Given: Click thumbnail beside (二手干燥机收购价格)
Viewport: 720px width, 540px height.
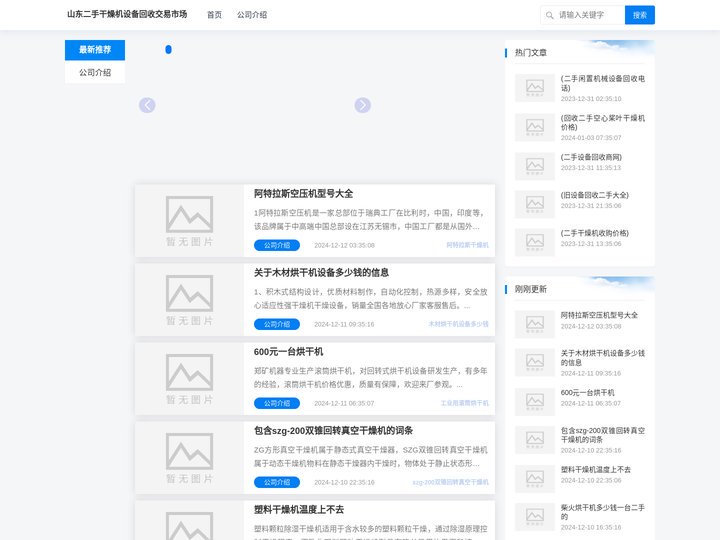Looking at the screenshot, I should (535, 242).
